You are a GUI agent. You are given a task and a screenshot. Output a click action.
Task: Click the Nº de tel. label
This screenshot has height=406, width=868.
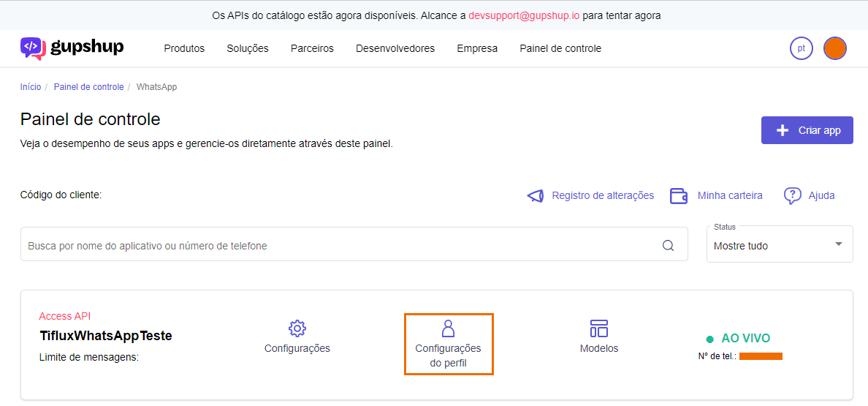(717, 356)
